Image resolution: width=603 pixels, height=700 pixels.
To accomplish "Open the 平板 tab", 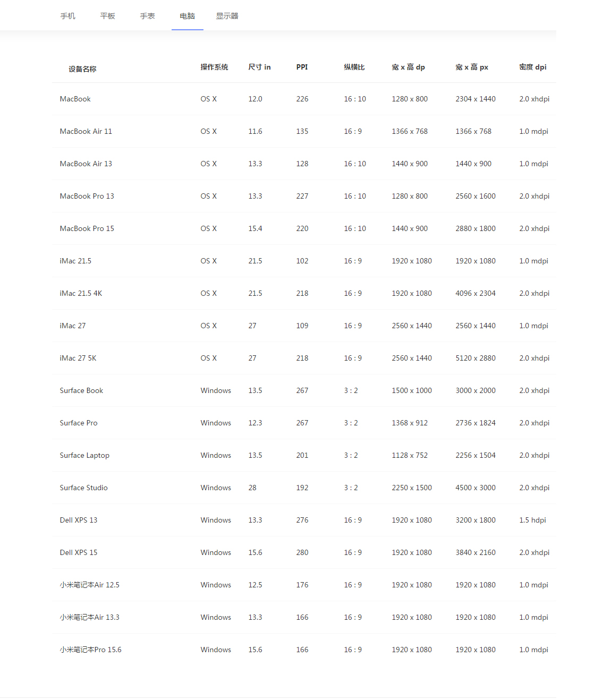I will [x=108, y=16].
